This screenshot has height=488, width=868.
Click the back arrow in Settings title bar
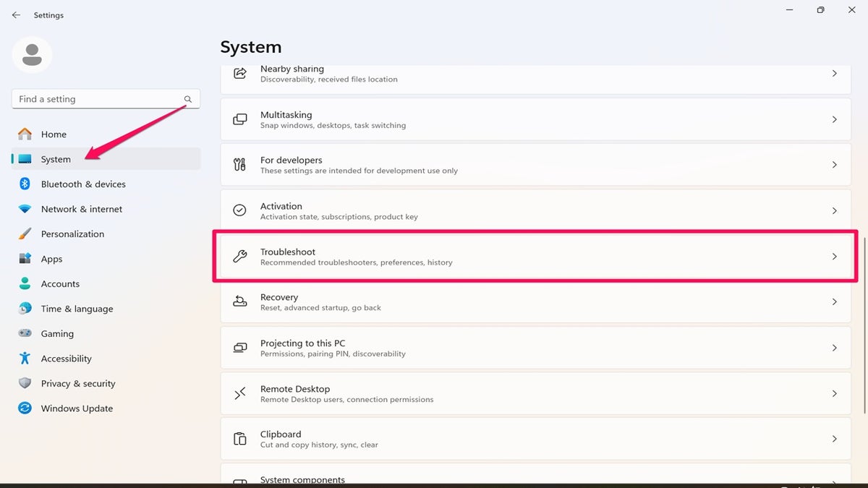click(16, 15)
